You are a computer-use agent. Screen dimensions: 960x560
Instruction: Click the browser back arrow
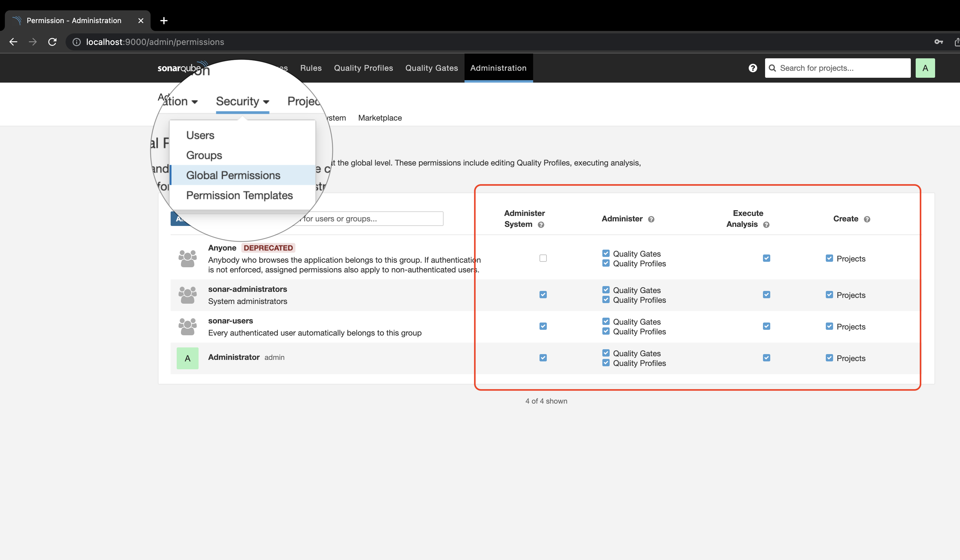(x=13, y=42)
